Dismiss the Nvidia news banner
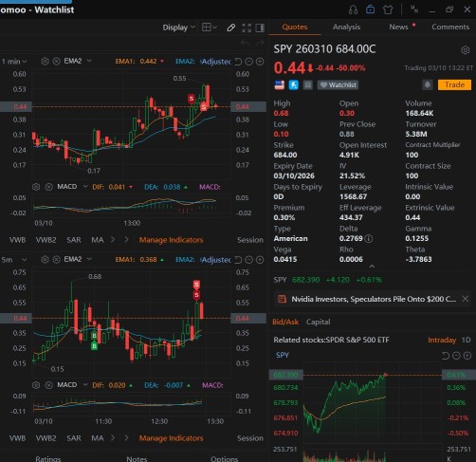 pyautogui.click(x=466, y=299)
